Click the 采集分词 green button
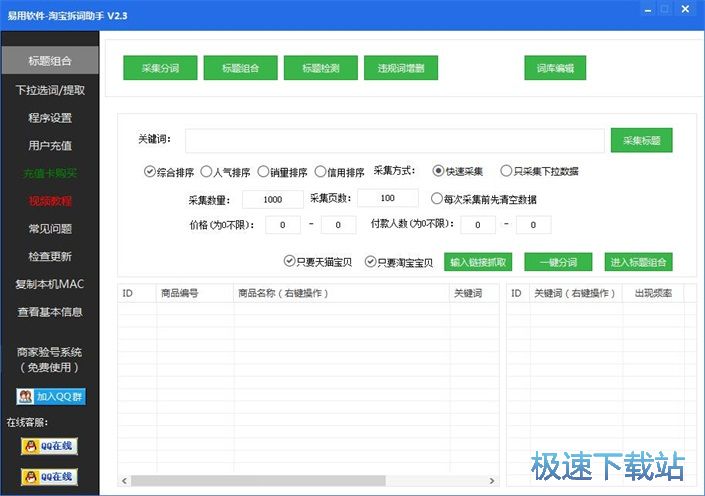This screenshot has height=496, width=705. point(160,68)
